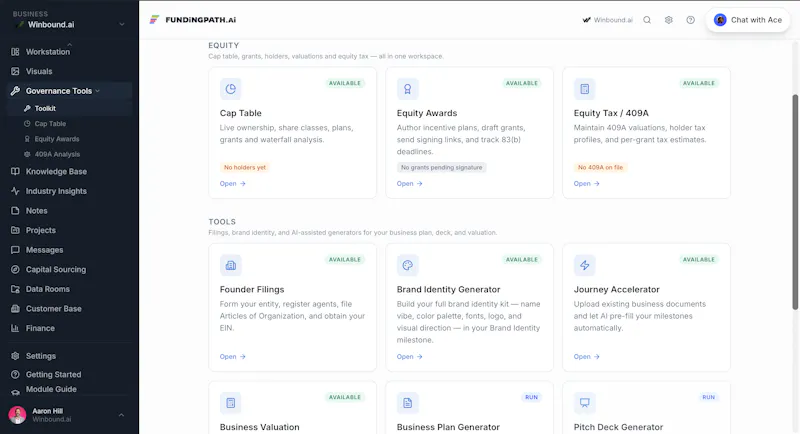Screen dimensions: 800x434
Task: Open search via magnifier icon in header
Action: pyautogui.click(x=647, y=20)
